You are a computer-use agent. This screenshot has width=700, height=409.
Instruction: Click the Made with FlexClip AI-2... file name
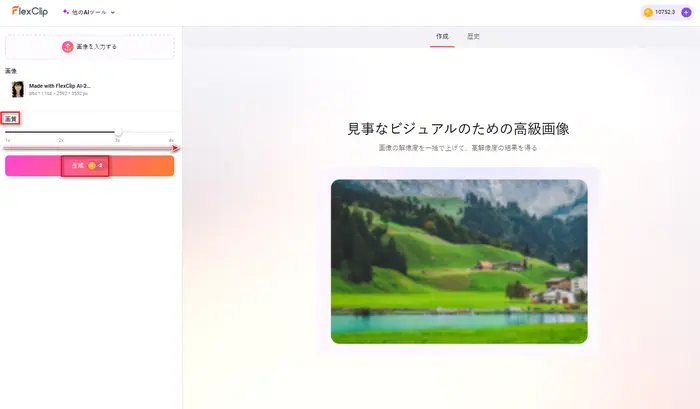click(59, 86)
